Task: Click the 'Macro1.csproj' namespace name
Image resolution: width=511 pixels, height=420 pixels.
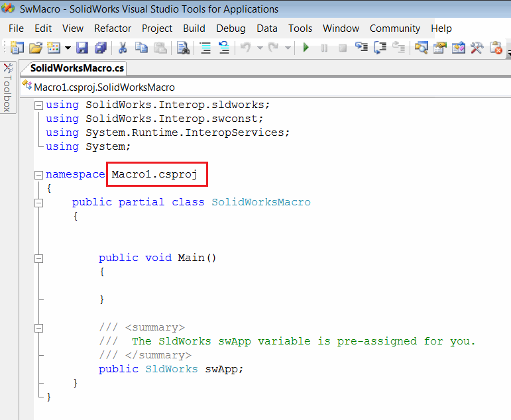Action: pos(154,174)
